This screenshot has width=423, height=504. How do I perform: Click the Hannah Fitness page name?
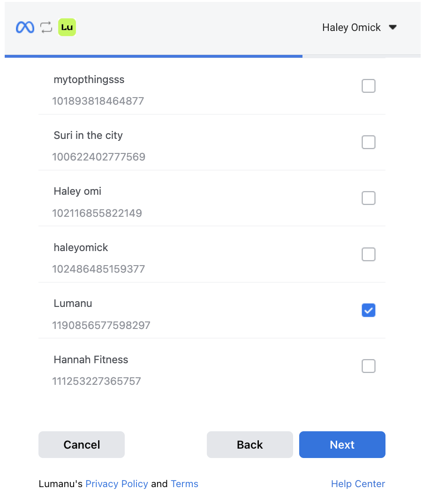[91, 360]
